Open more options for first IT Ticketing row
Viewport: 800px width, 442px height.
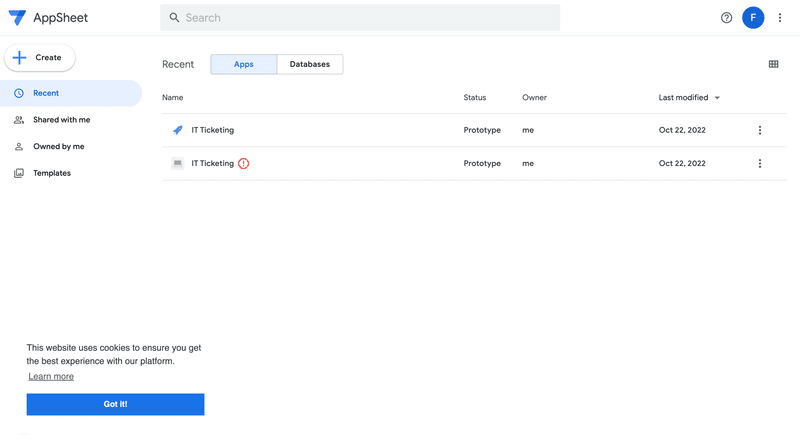coord(760,130)
